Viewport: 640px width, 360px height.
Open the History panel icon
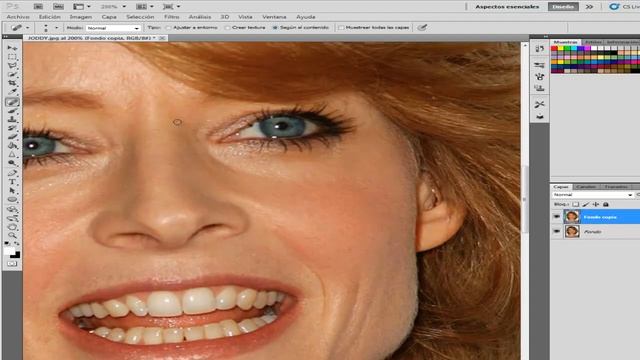tap(540, 49)
